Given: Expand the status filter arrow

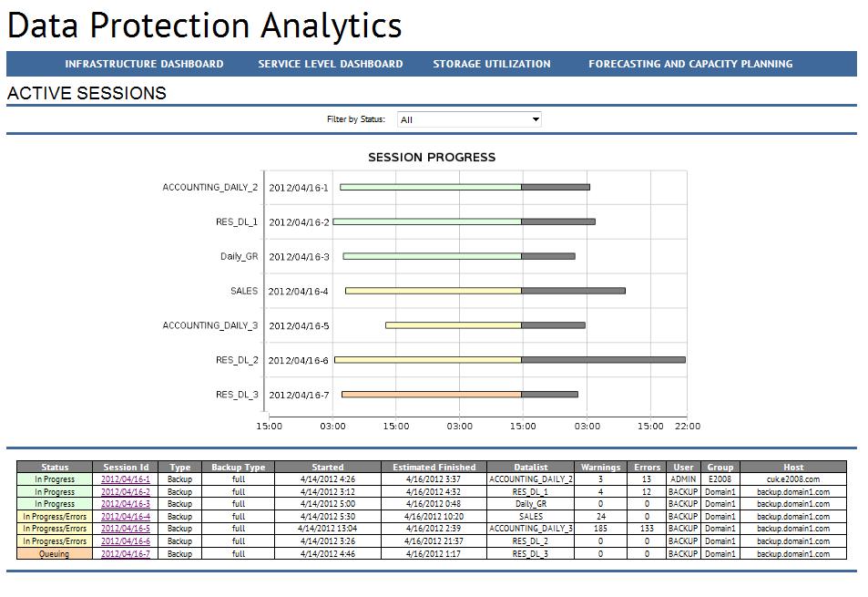Looking at the screenshot, I should [537, 118].
